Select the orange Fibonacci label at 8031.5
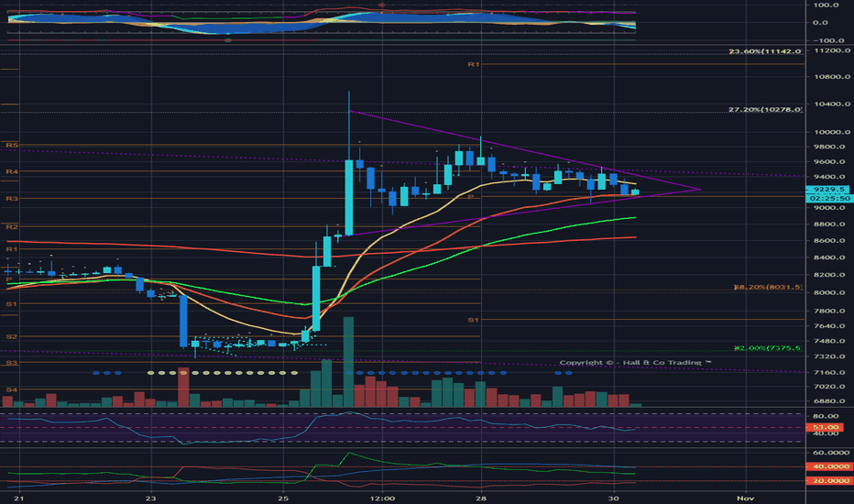 (768, 287)
